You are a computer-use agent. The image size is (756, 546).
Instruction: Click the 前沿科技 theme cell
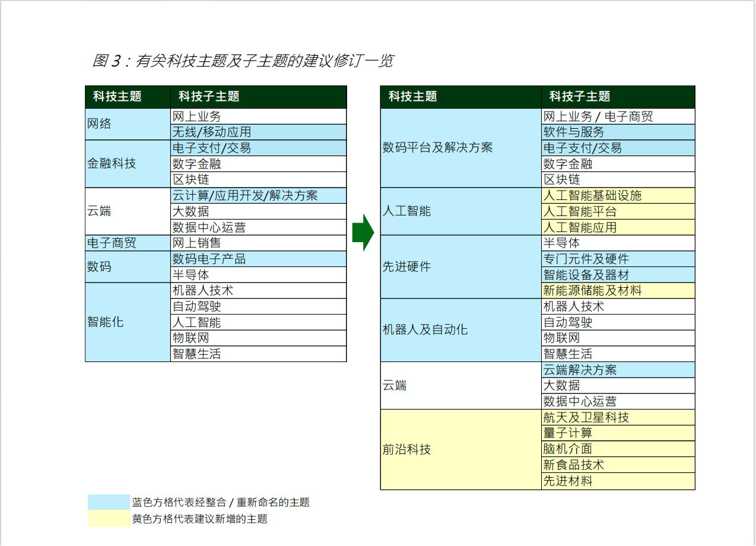click(461, 449)
